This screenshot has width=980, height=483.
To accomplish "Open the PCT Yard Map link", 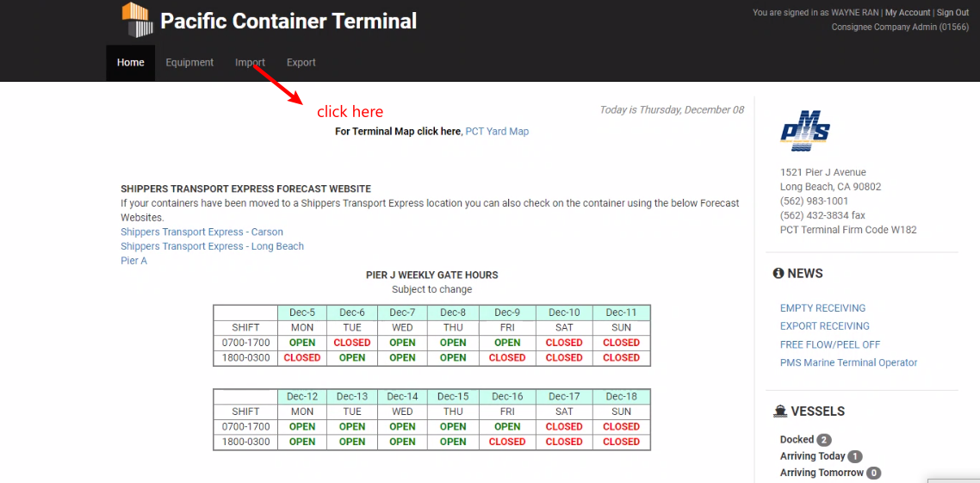I will tap(497, 132).
